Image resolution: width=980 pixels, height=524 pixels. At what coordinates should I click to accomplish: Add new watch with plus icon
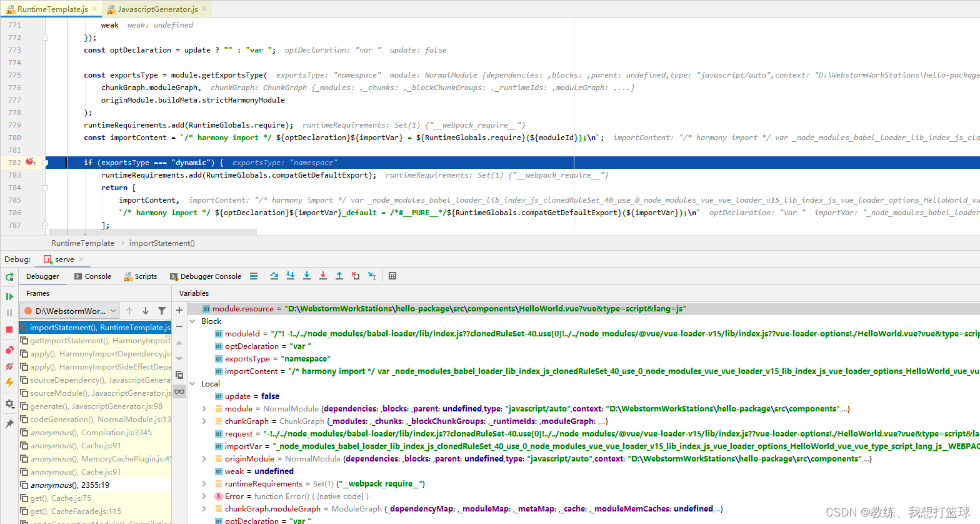(x=179, y=310)
